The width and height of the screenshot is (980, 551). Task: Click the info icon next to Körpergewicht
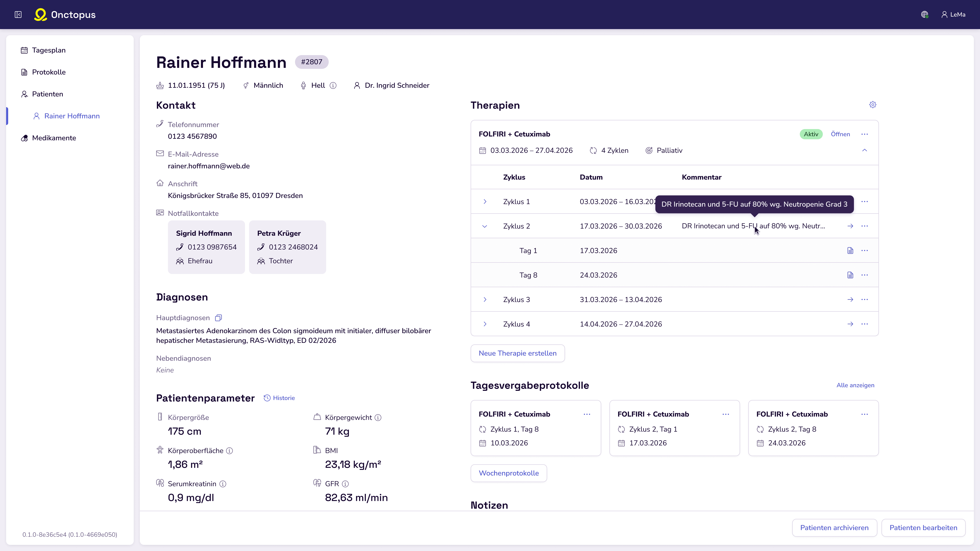coord(378,418)
